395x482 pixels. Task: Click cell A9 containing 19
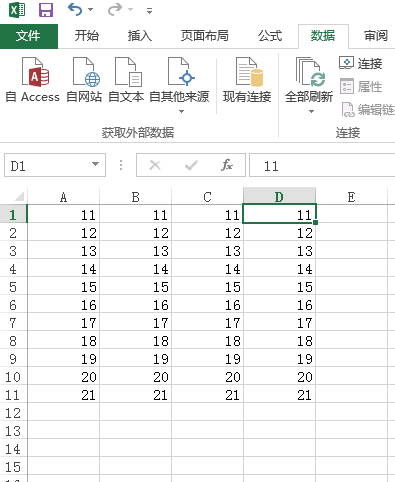coord(63,359)
